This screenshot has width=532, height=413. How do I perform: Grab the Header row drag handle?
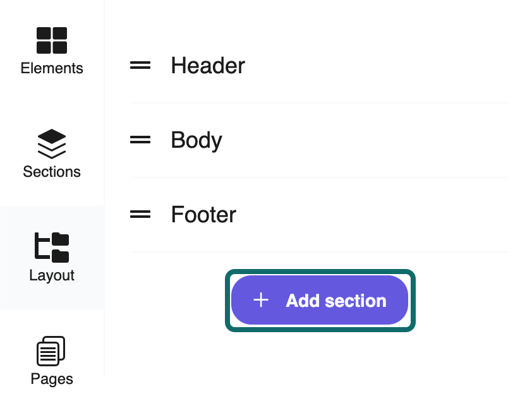pyautogui.click(x=140, y=65)
